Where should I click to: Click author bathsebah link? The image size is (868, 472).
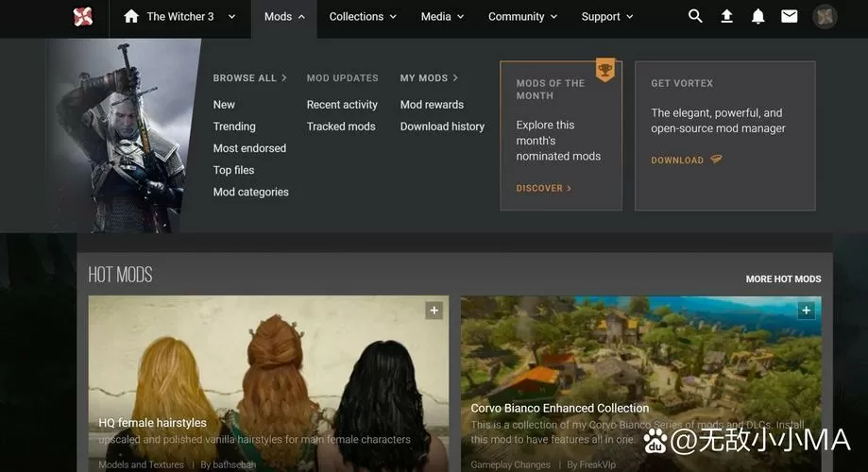coord(234,464)
